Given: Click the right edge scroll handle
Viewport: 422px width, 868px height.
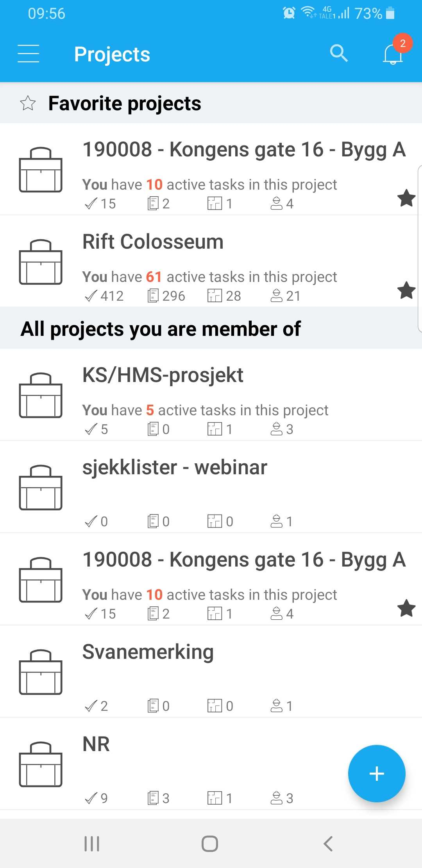Looking at the screenshot, I should click(x=420, y=249).
